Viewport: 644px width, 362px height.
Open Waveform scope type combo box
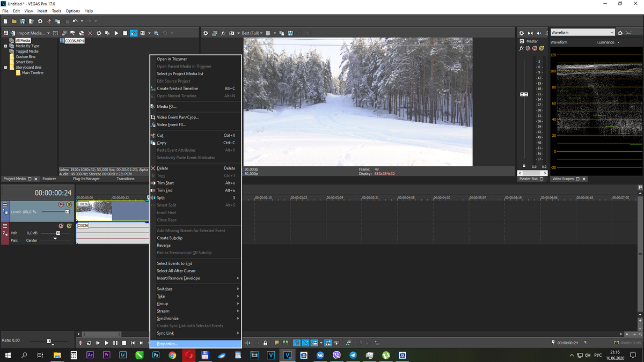(x=582, y=33)
